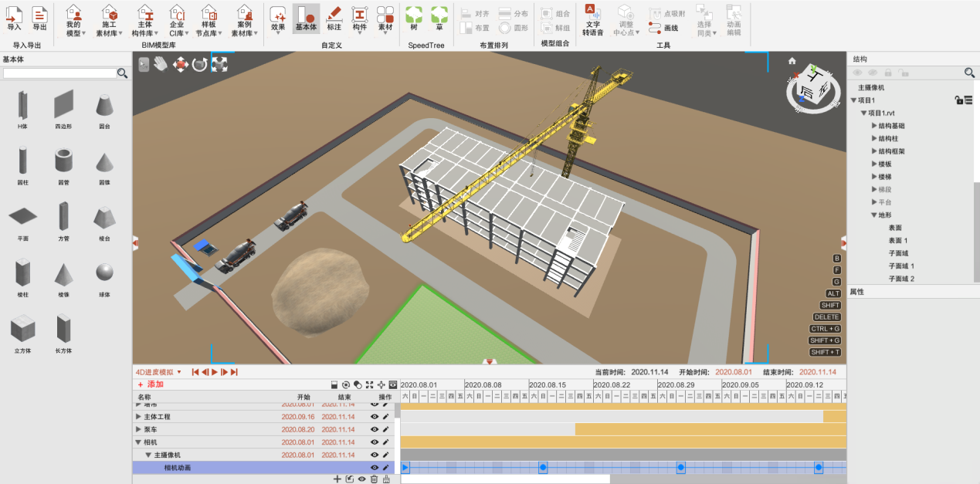
Task: Activate the 标注 annotation tool
Action: pos(334,19)
